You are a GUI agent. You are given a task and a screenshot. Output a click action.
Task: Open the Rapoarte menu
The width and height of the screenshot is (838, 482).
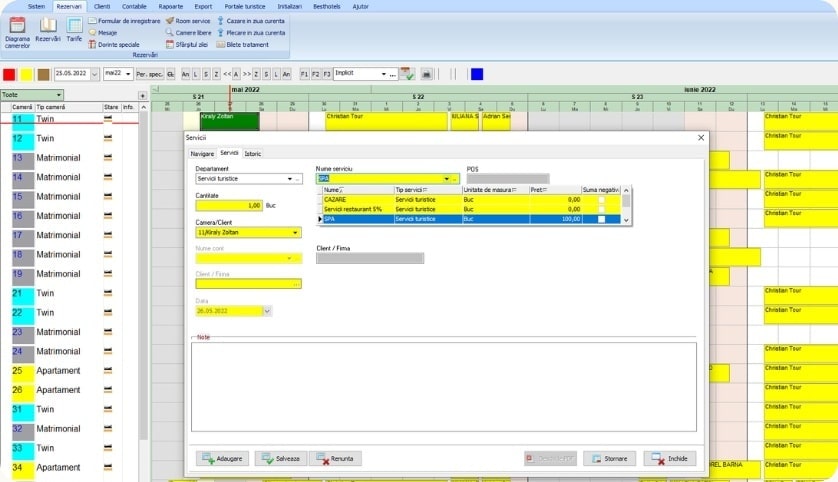tap(171, 6)
